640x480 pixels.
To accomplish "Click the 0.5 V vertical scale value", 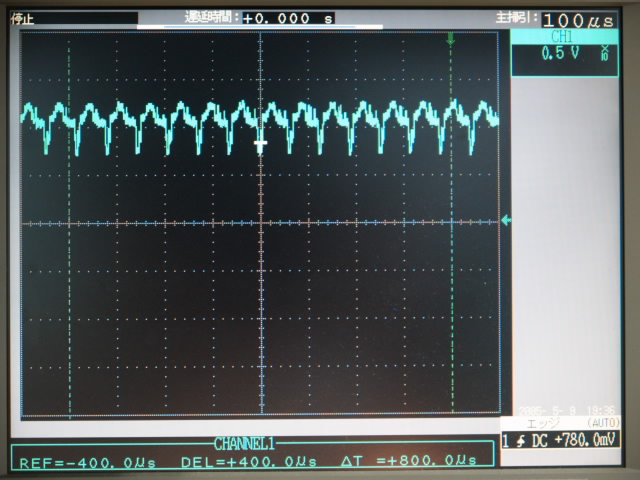I will pos(559,54).
